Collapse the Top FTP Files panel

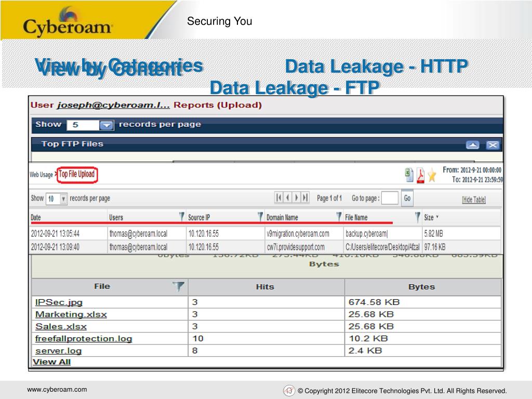tap(472, 145)
